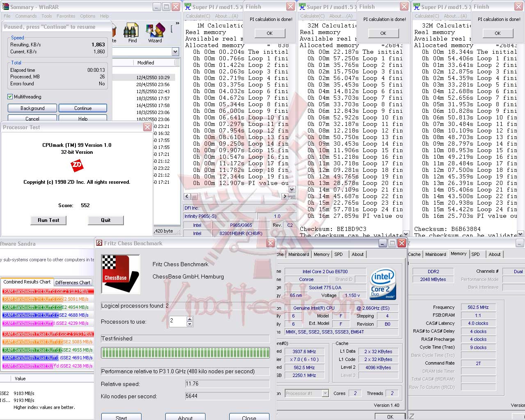Open the Options menu in WinRAR
The width and height of the screenshot is (525, 420).
coord(88,16)
